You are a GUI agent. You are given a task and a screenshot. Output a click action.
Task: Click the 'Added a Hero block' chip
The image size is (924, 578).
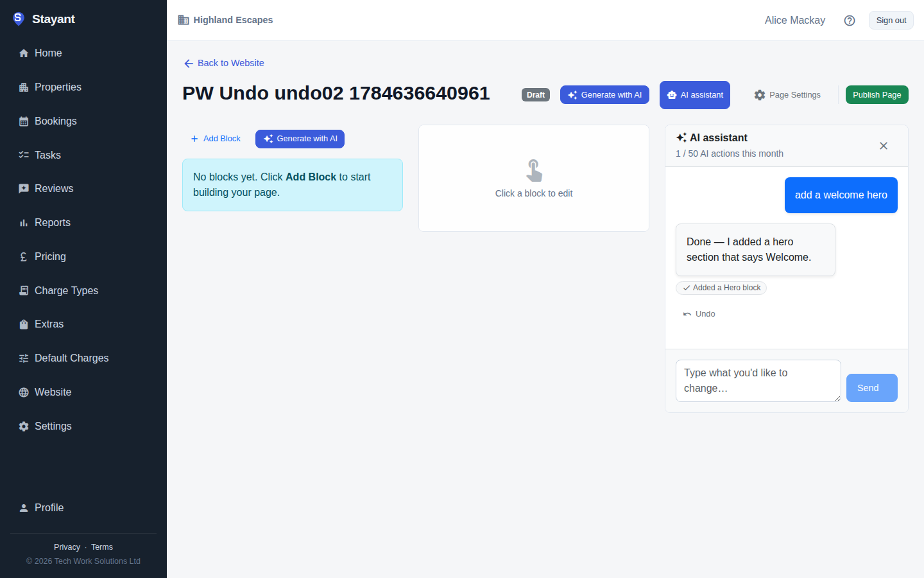click(721, 288)
